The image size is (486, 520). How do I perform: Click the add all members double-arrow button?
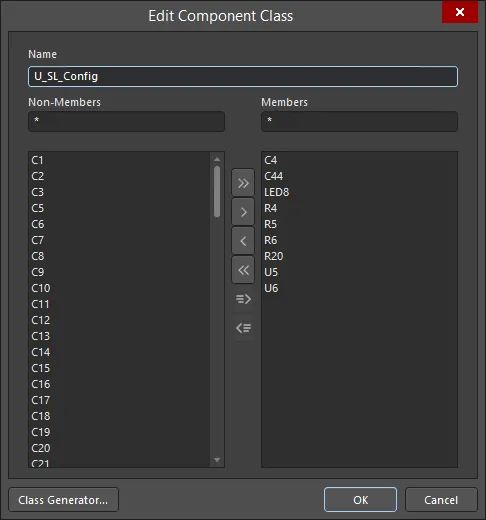[243, 183]
